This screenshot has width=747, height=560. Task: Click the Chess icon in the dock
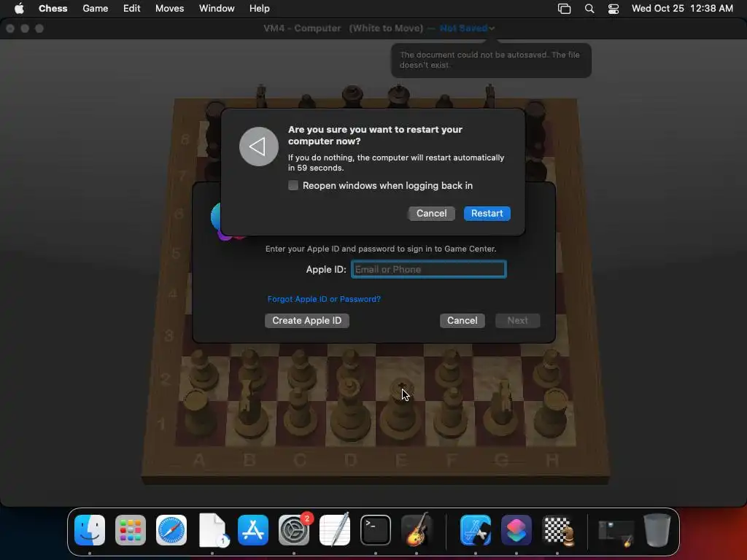coord(557,529)
